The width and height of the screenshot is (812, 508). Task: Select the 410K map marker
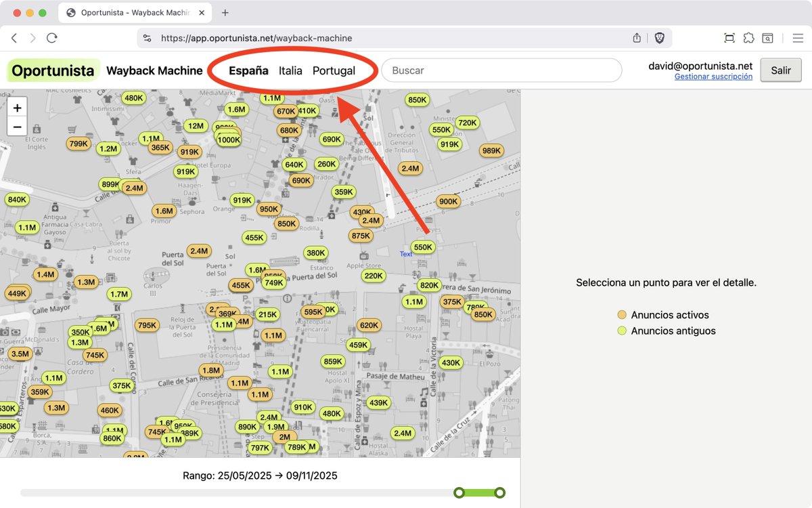click(307, 110)
